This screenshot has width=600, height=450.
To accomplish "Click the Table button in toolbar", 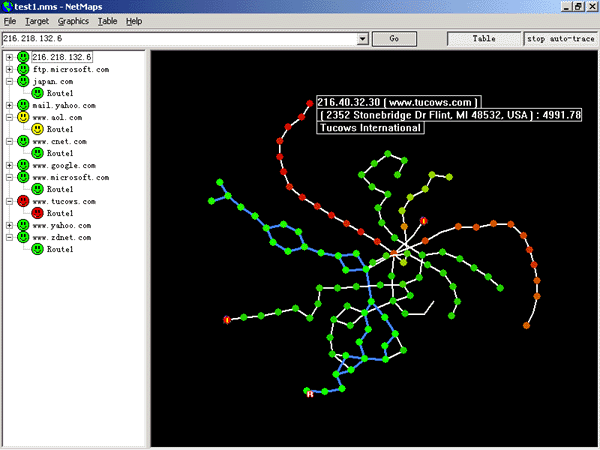I will pos(484,39).
